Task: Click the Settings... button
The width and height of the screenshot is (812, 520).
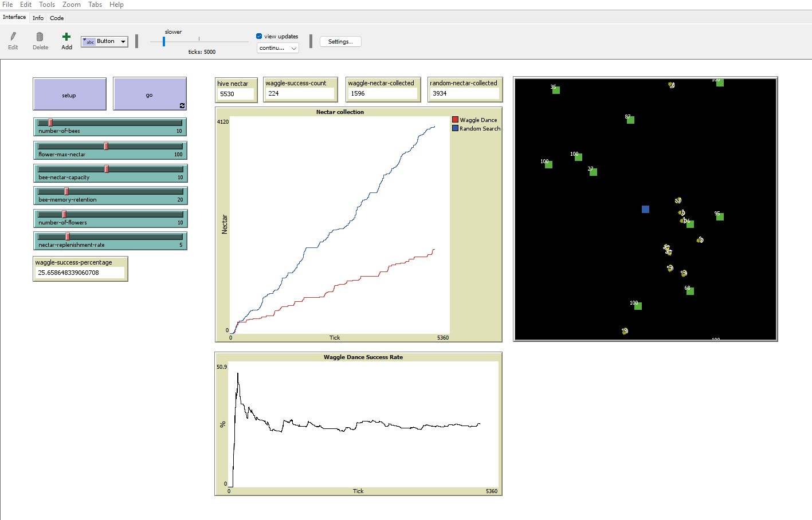Action: pos(340,41)
